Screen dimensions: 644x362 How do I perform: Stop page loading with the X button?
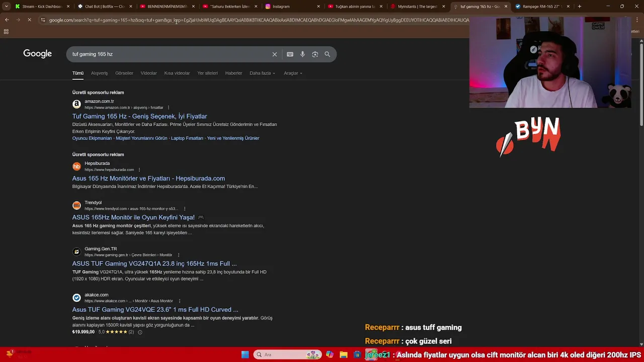(x=29, y=20)
